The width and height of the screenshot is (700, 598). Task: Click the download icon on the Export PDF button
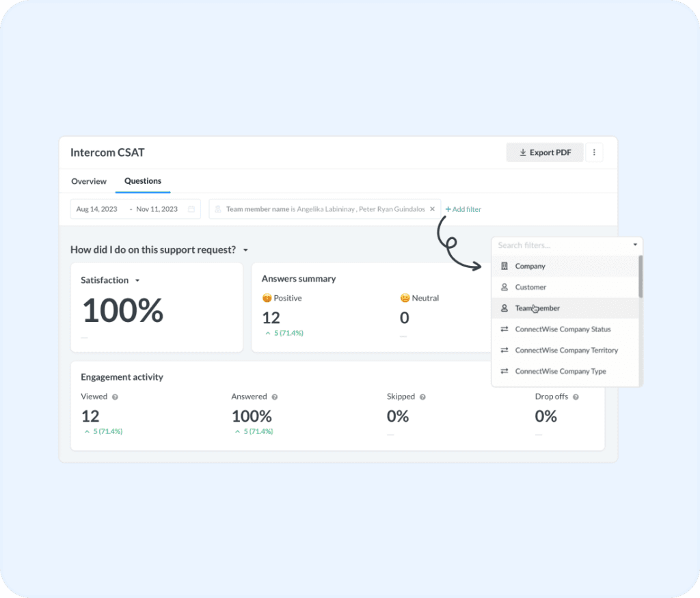tap(522, 152)
